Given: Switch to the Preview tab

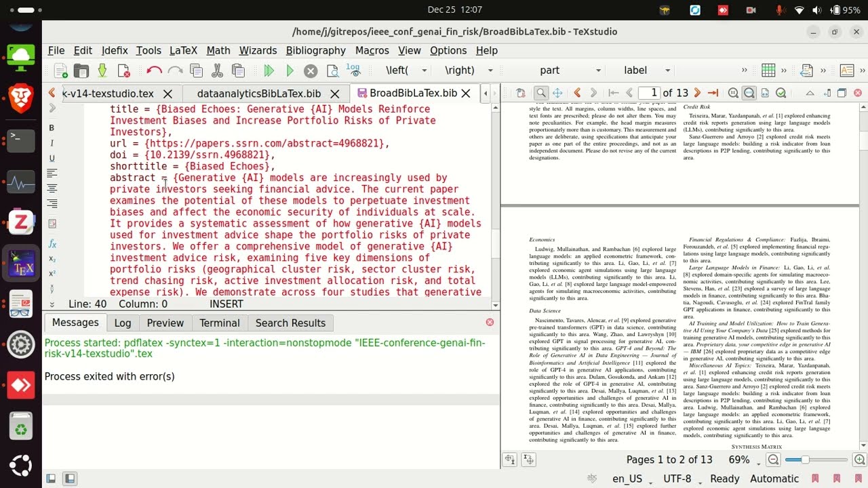Looking at the screenshot, I should 165,323.
